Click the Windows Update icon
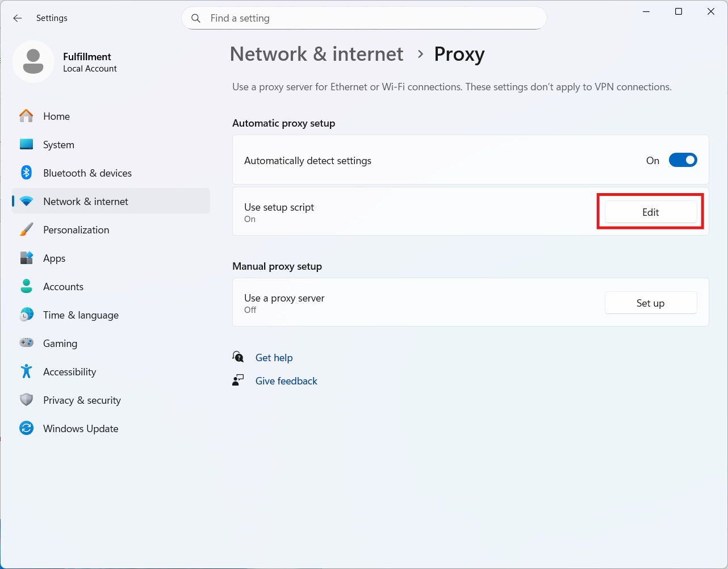The image size is (728, 569). pos(26,428)
